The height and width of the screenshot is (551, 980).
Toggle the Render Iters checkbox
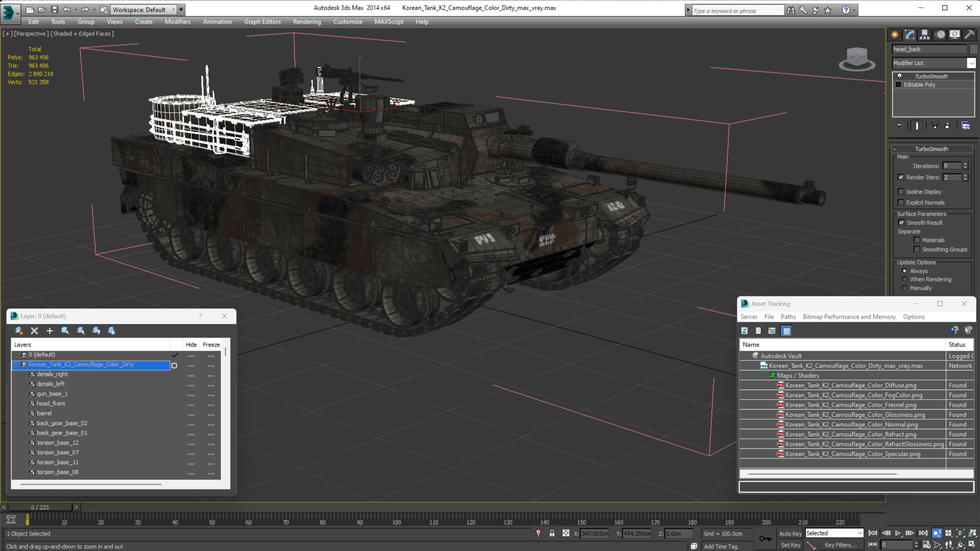(x=901, y=177)
